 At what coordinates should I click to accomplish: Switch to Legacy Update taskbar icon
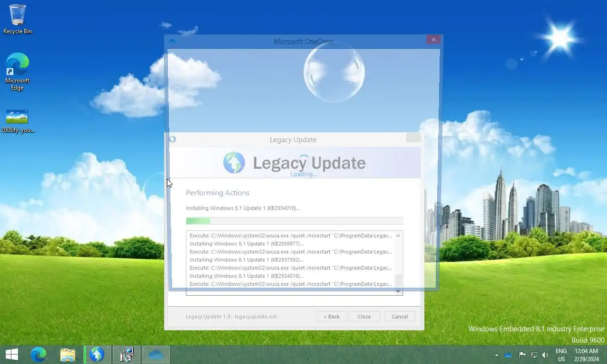point(97,354)
